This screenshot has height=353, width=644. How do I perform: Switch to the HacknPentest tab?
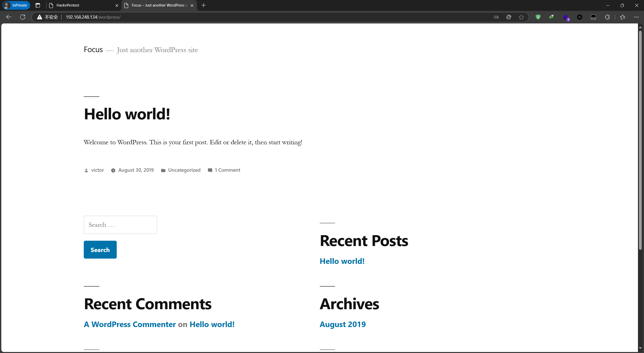point(80,5)
